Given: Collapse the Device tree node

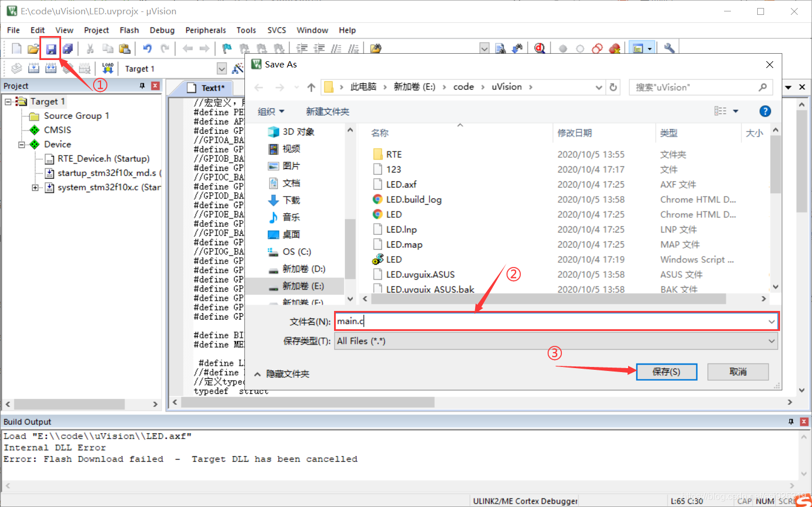Looking at the screenshot, I should [22, 145].
